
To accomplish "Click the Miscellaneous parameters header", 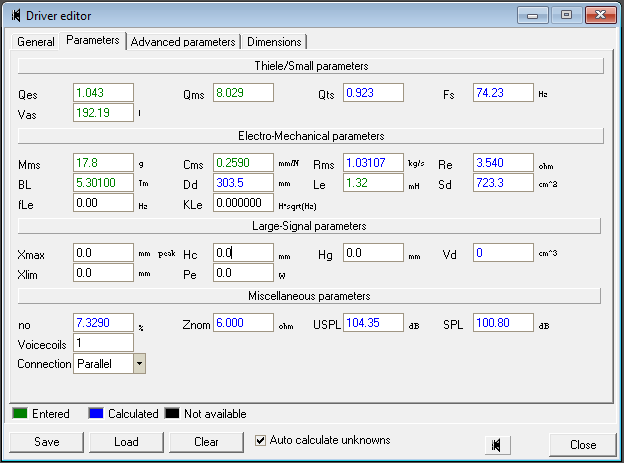I will click(x=309, y=296).
